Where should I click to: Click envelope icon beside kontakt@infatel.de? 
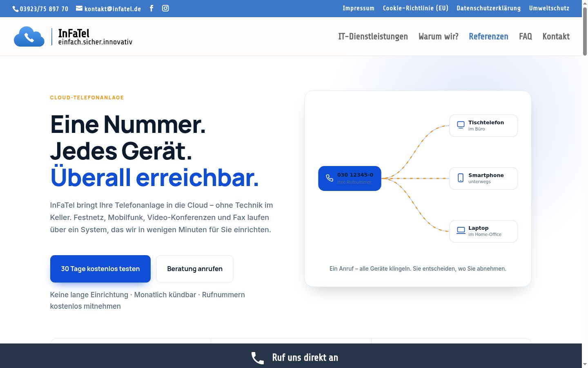pyautogui.click(x=79, y=8)
